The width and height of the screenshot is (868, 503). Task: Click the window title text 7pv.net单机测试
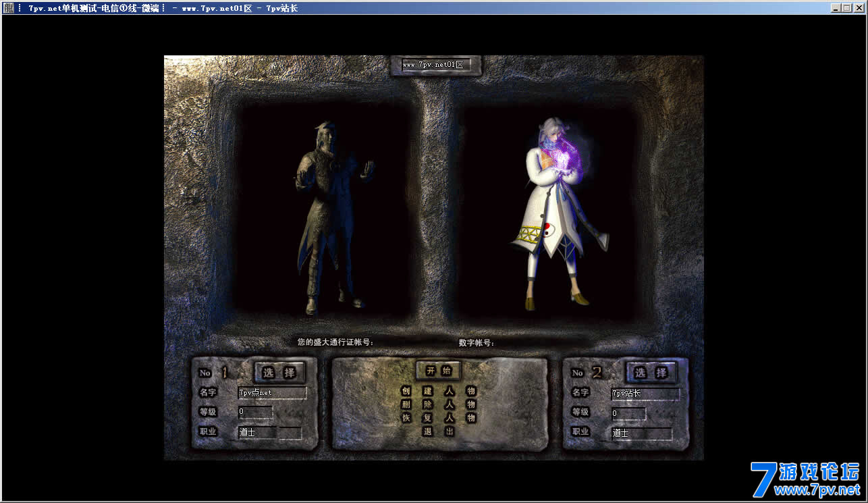point(63,8)
